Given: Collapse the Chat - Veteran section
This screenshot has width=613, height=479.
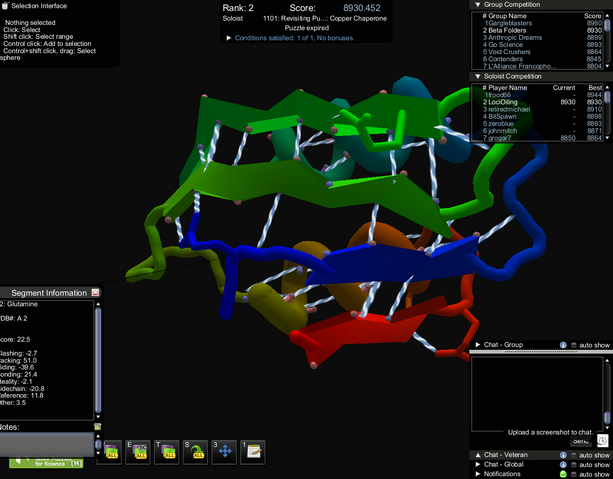Looking at the screenshot, I should [477, 455].
